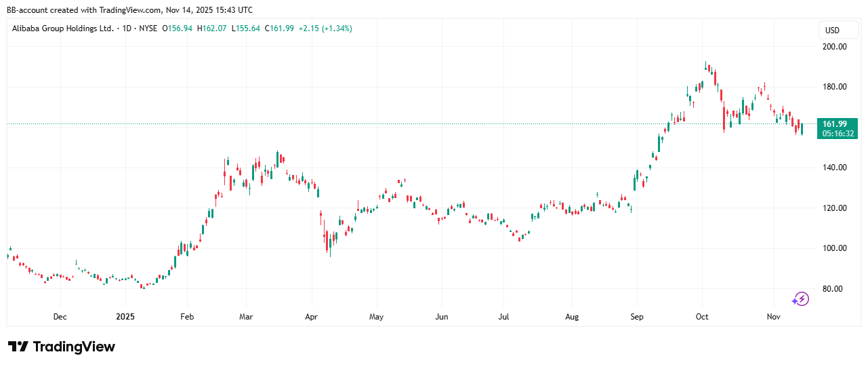
Task: Click the TradingView logo mark
Action: click(x=18, y=347)
